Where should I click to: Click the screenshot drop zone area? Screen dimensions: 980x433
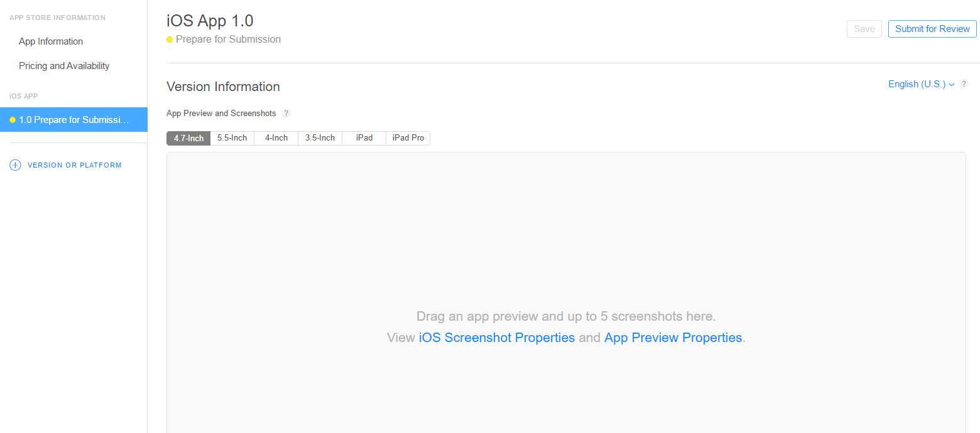(565, 251)
